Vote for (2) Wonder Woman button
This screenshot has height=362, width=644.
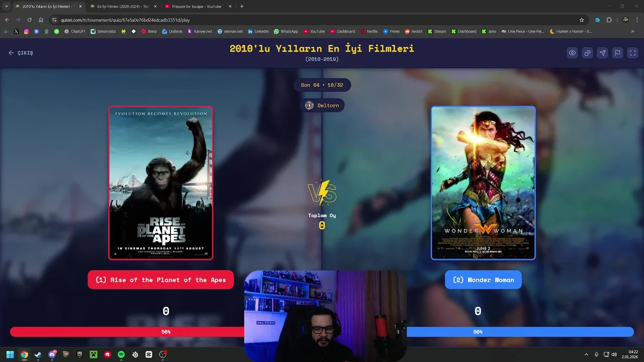[483, 280]
